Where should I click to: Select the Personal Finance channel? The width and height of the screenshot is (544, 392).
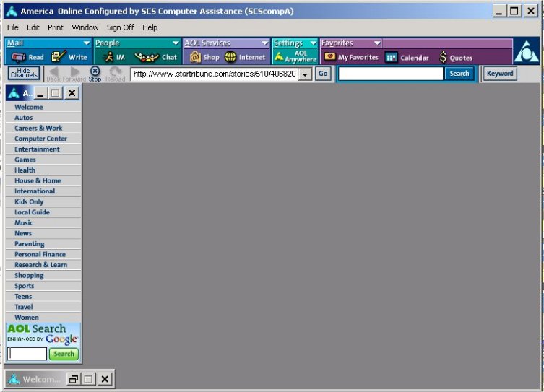coord(40,254)
